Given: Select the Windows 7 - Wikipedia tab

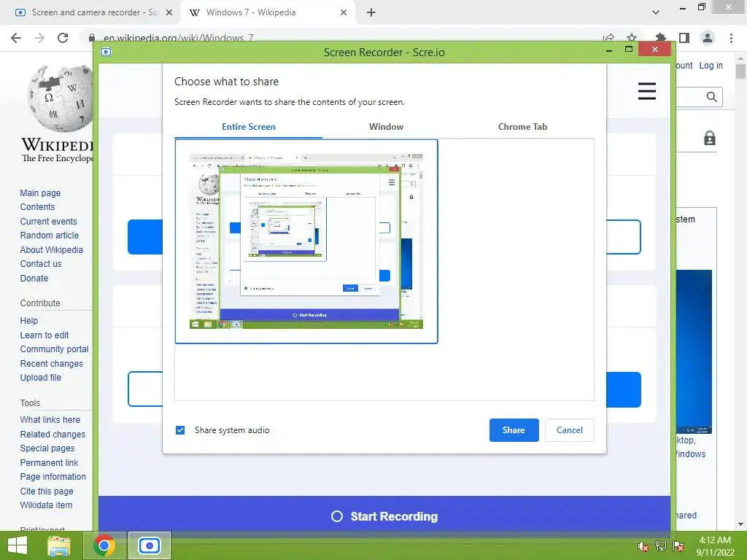Looking at the screenshot, I should [267, 12].
